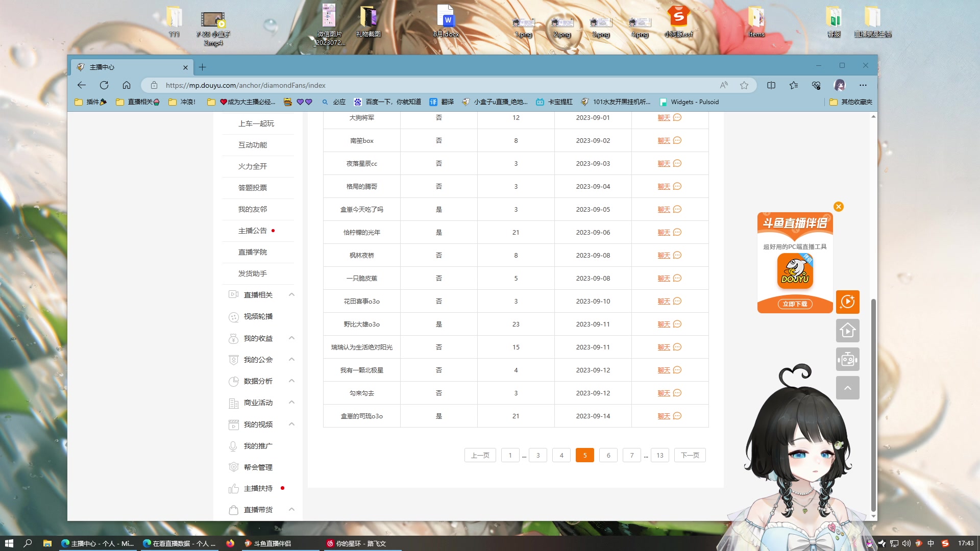Toggle the favorites star in address bar
Screen dimensions: 980x551
(x=744, y=85)
